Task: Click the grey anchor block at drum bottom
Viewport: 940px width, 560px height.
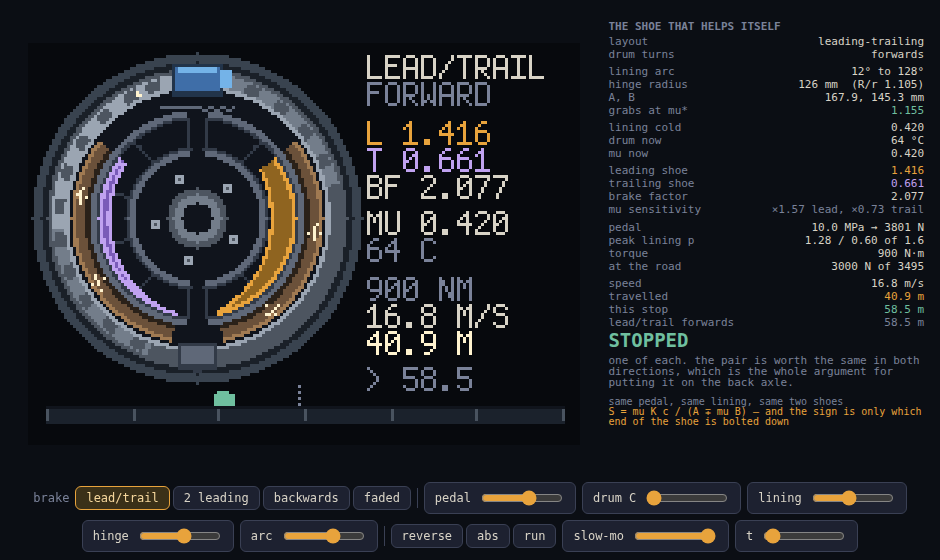Action: point(197,355)
